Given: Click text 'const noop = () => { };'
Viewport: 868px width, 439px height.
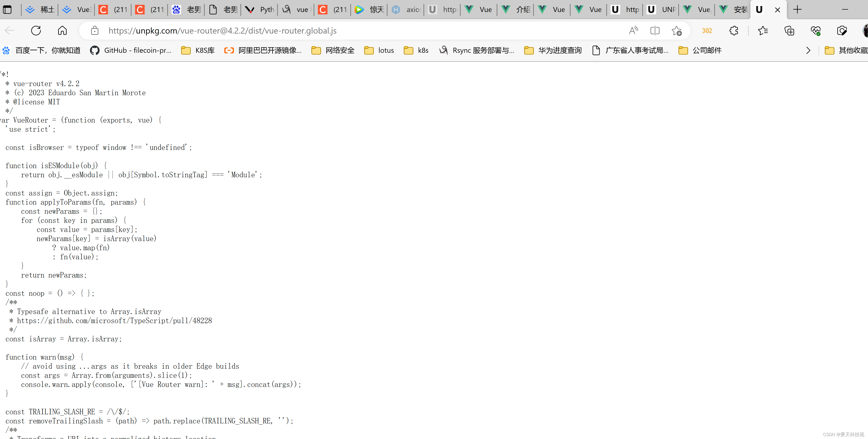Looking at the screenshot, I should click(50, 293).
